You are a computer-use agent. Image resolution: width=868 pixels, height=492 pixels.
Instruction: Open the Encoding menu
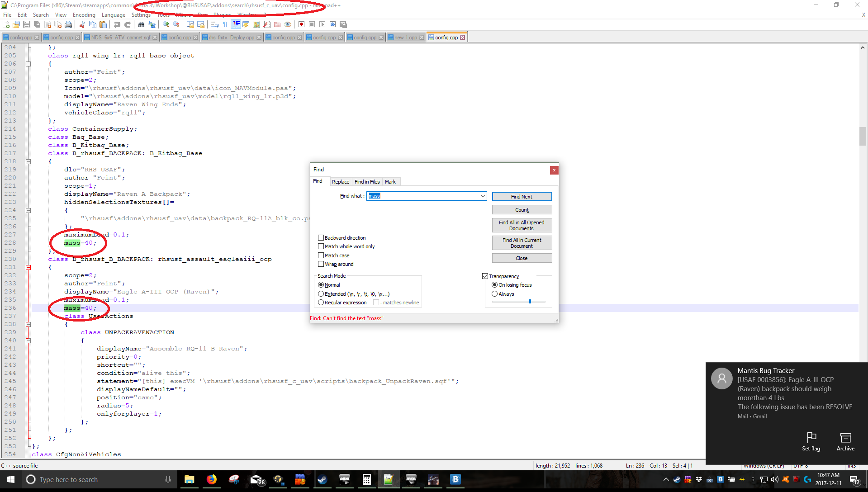(84, 15)
